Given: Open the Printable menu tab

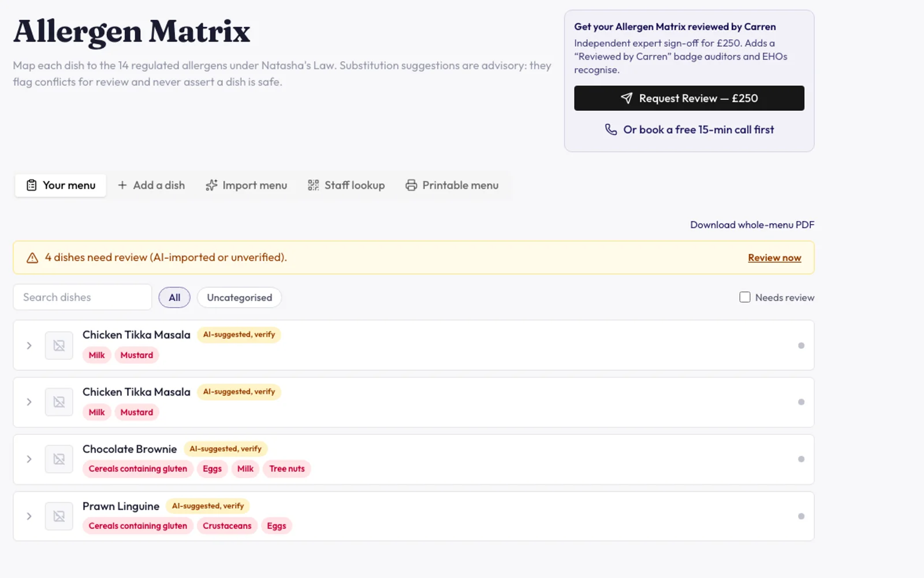Looking at the screenshot, I should click(x=452, y=185).
